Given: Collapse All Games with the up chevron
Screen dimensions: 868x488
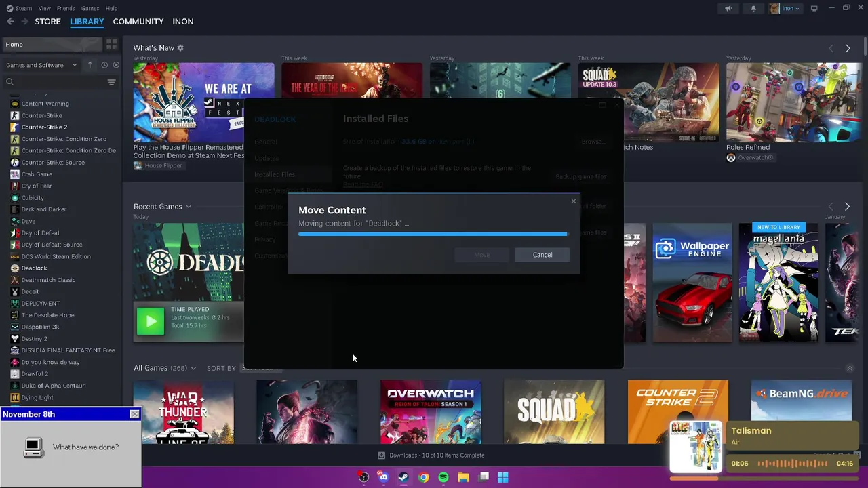Looking at the screenshot, I should click(x=850, y=368).
